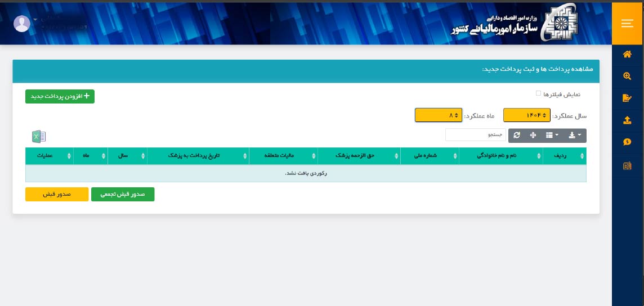Click the move arrows toolbar icon
644x306 pixels.
click(533, 136)
